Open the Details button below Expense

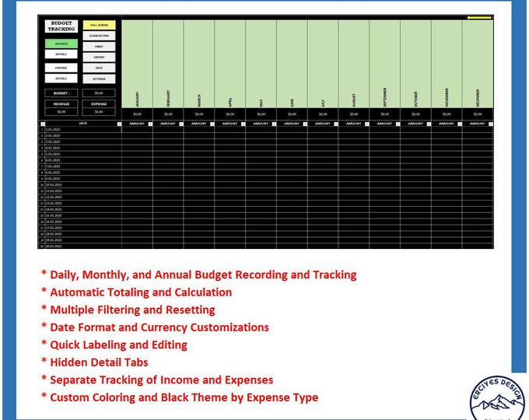click(61, 79)
